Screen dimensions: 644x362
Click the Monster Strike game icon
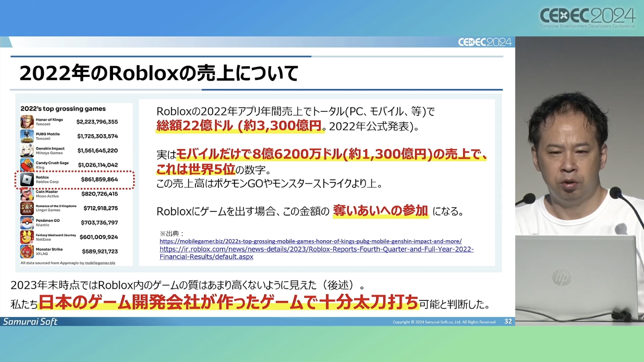click(27, 252)
